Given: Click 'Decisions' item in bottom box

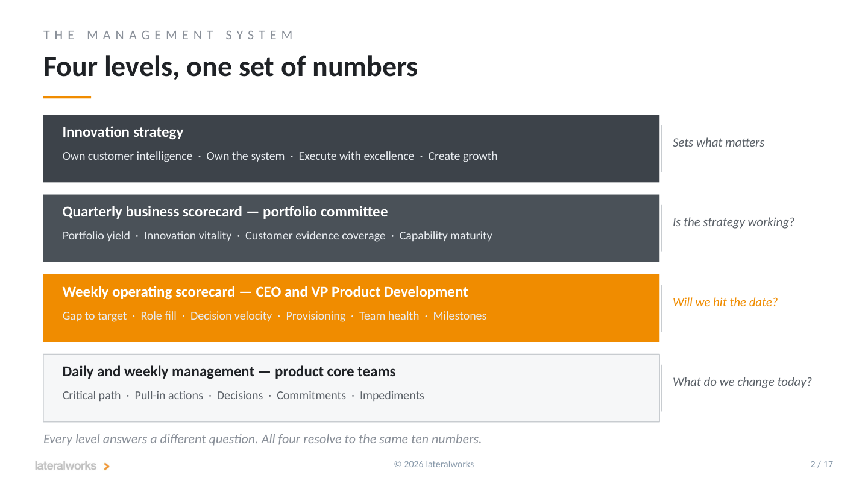Looking at the screenshot, I should pyautogui.click(x=240, y=396).
